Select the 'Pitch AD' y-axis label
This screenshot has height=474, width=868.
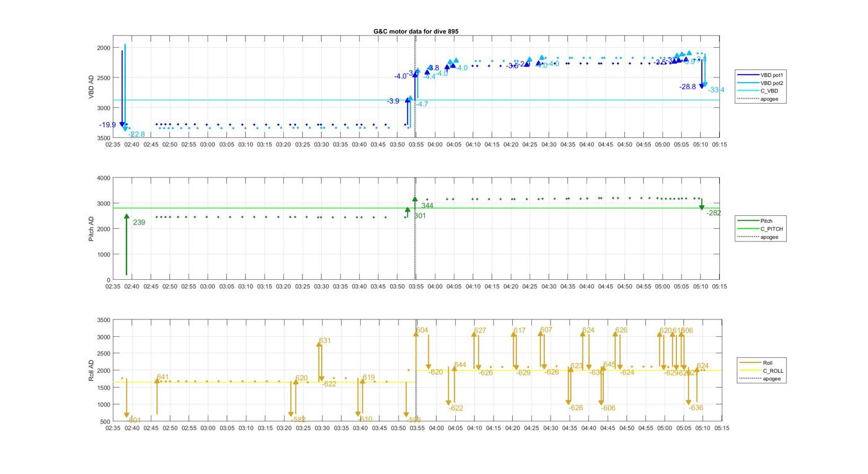[91, 229]
